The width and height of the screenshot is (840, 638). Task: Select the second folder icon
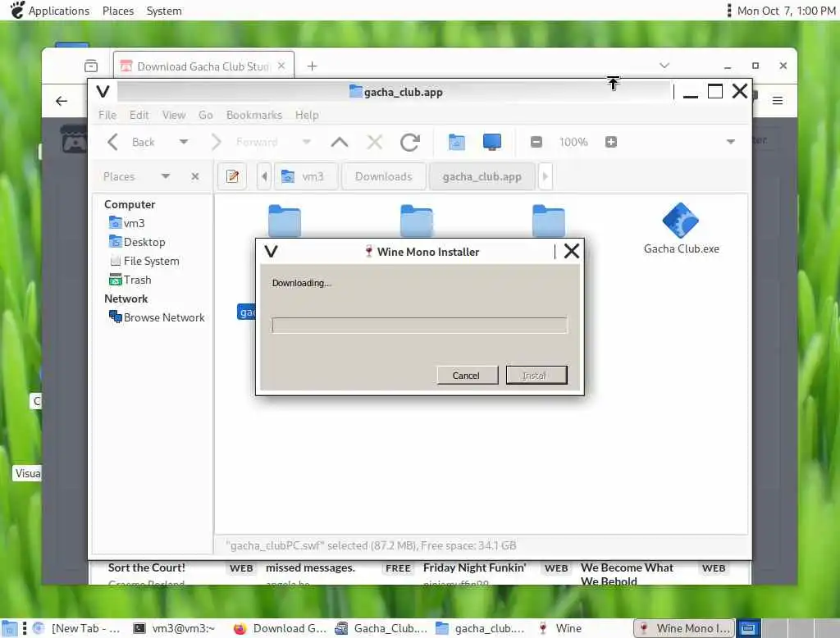tap(416, 220)
